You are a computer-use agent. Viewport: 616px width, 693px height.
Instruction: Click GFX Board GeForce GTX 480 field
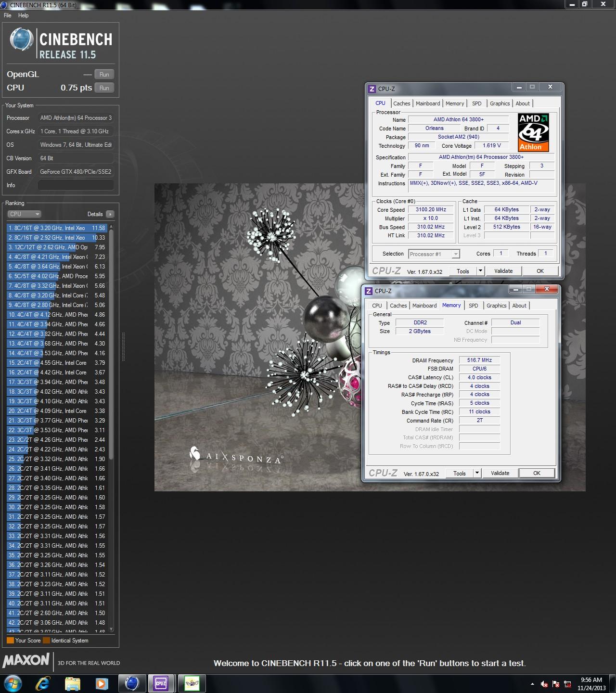76,172
